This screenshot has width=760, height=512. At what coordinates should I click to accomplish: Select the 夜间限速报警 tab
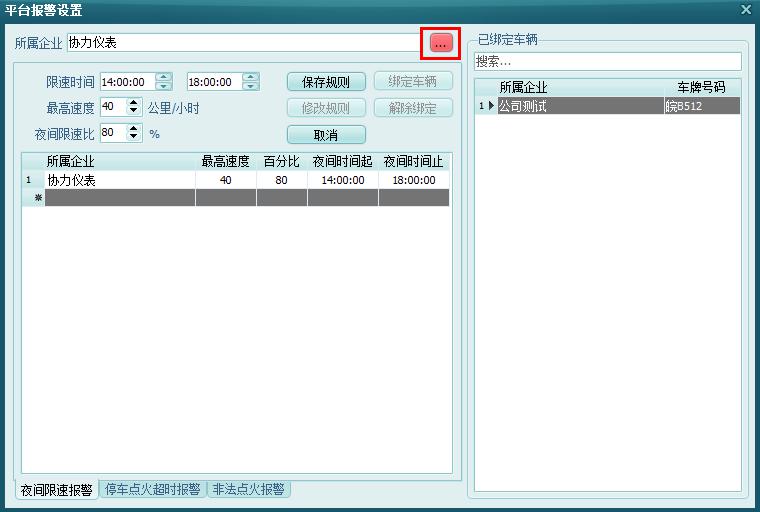(56, 490)
